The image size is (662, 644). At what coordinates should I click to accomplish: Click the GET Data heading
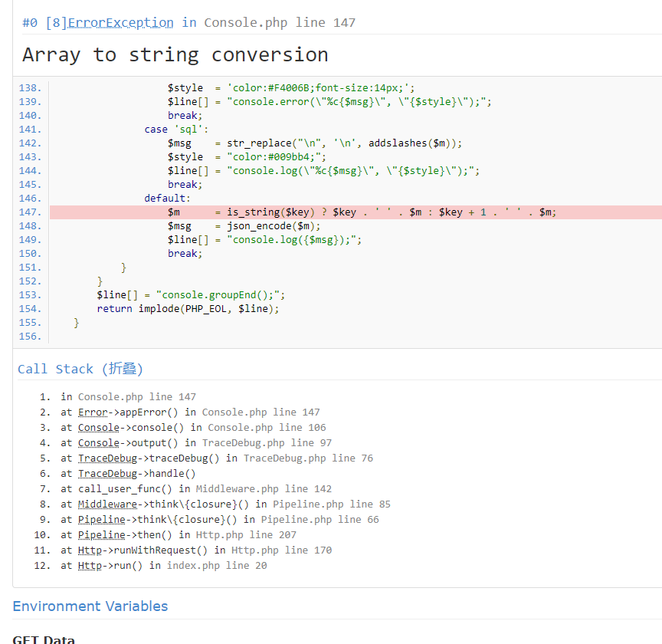pos(44,639)
